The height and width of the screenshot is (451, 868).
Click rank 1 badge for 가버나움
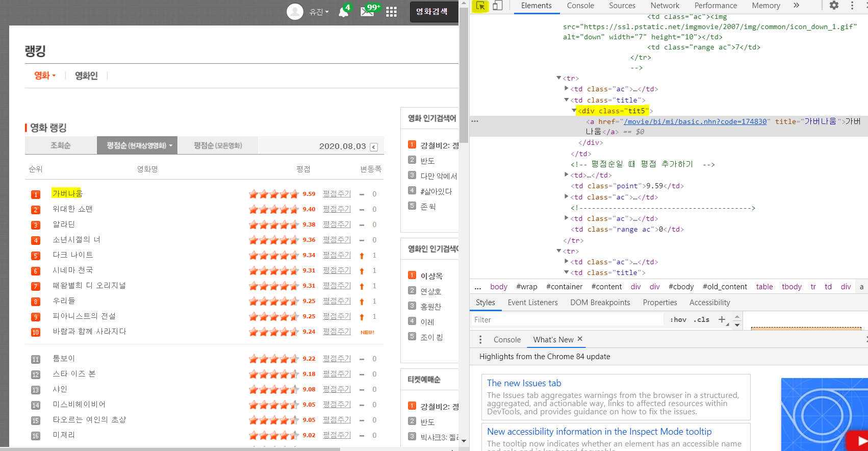pos(36,194)
